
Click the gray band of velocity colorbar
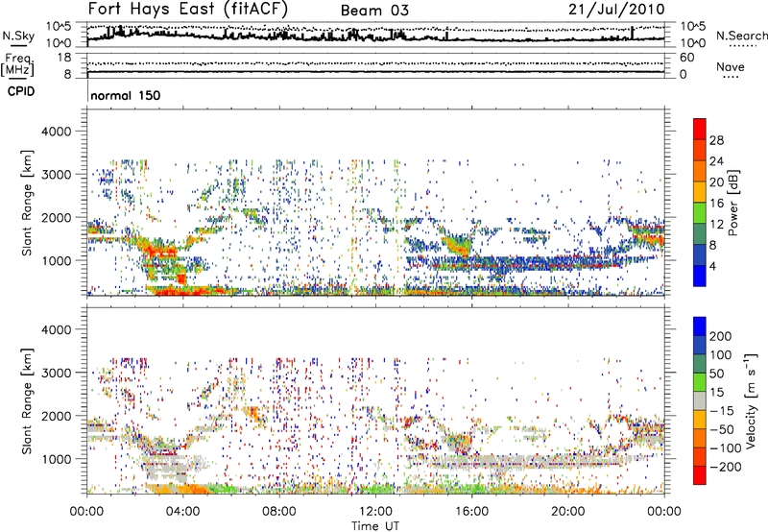pos(700,400)
